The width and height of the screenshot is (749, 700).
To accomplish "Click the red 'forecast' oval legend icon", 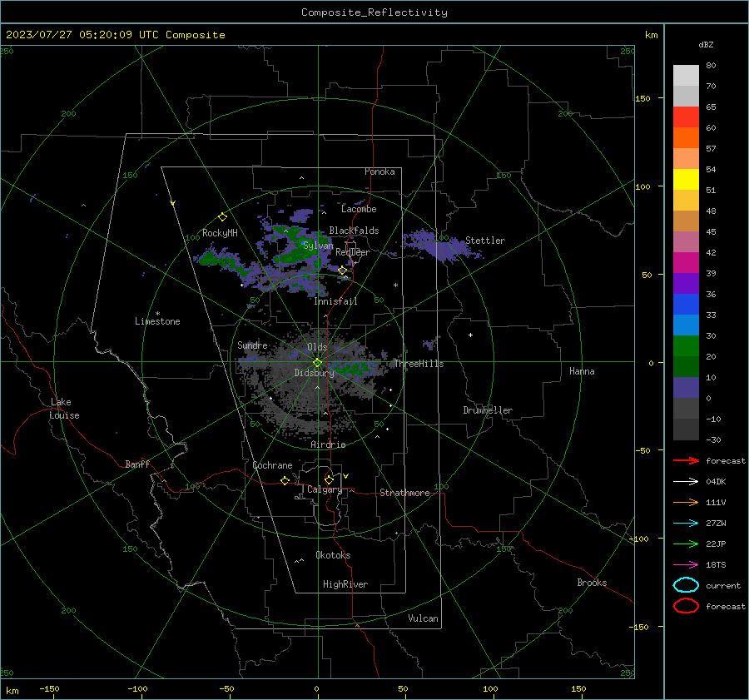I will point(686,606).
